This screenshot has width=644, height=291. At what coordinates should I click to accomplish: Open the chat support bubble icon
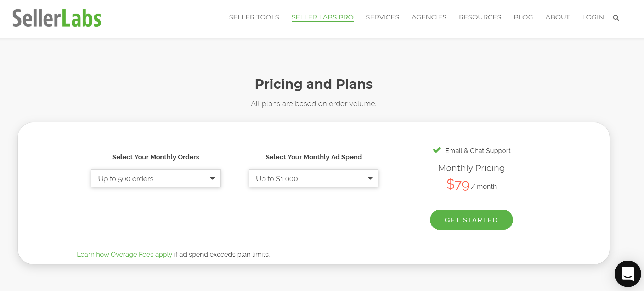[627, 274]
